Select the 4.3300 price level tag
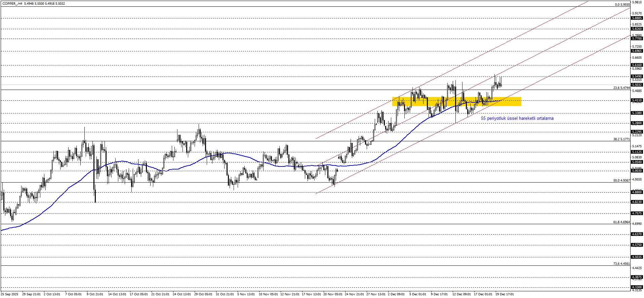Viewport: 644px width, 298px height. click(x=637, y=287)
